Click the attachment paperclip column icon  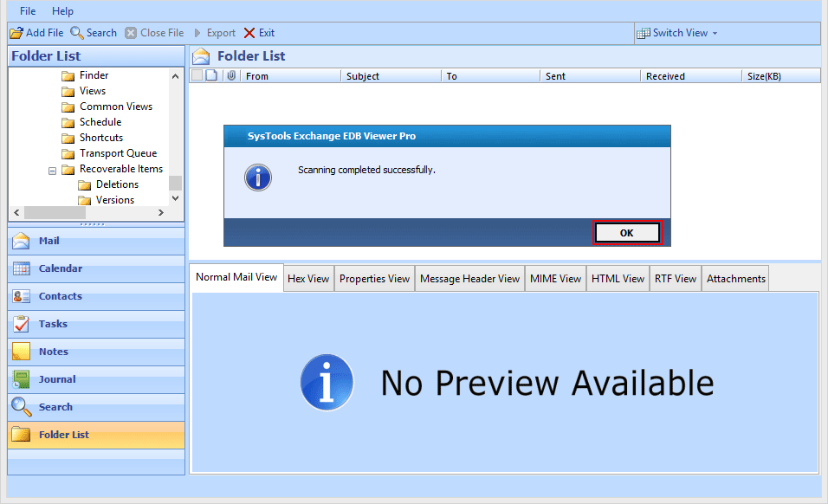click(231, 75)
